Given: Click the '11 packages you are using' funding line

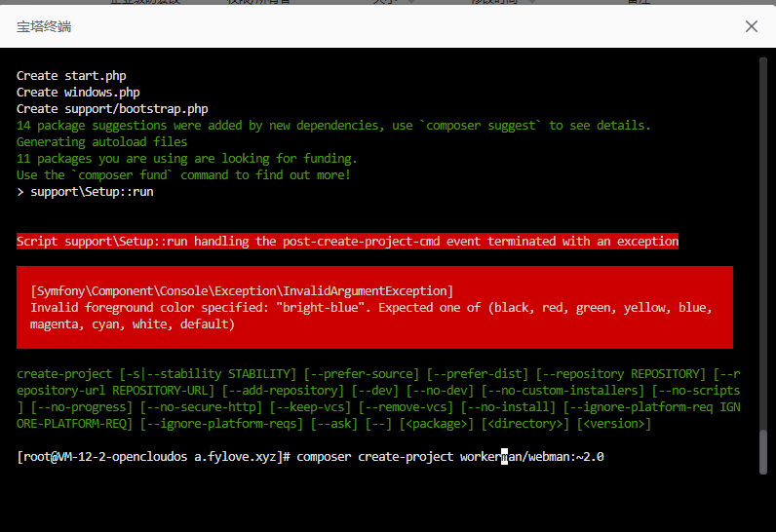Looking at the screenshot, I should 186,159.
